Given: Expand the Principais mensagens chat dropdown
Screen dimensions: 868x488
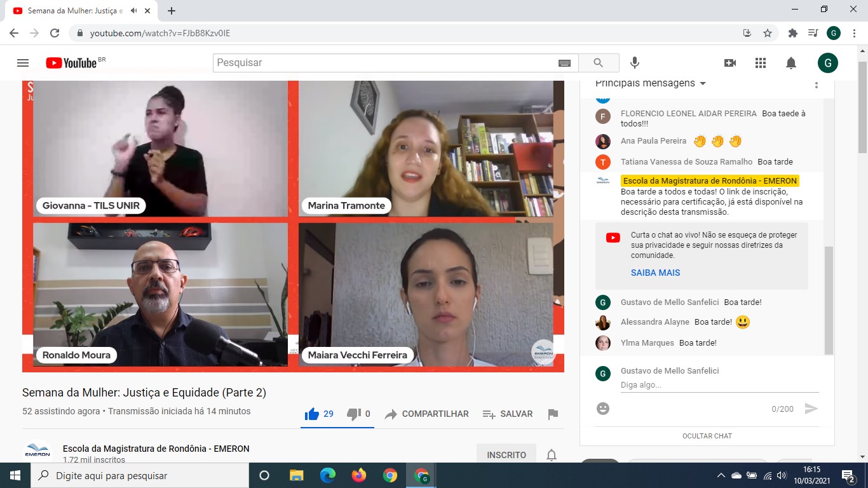Looking at the screenshot, I should point(703,84).
